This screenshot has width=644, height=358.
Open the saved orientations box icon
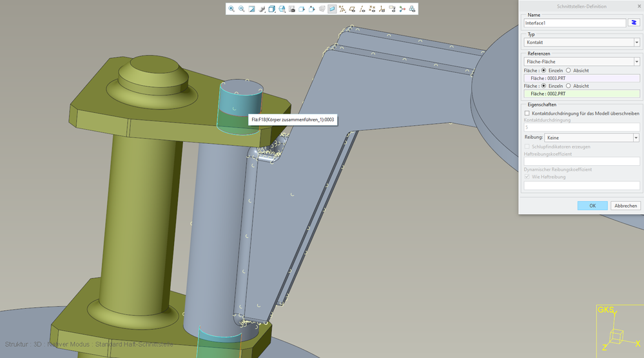point(272,9)
